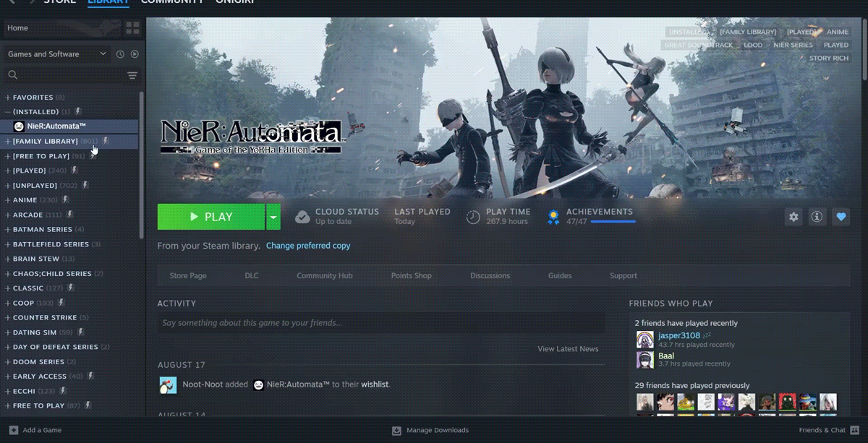Click the bolt icon next to INSTALLED
This screenshot has height=443, width=868.
click(78, 111)
